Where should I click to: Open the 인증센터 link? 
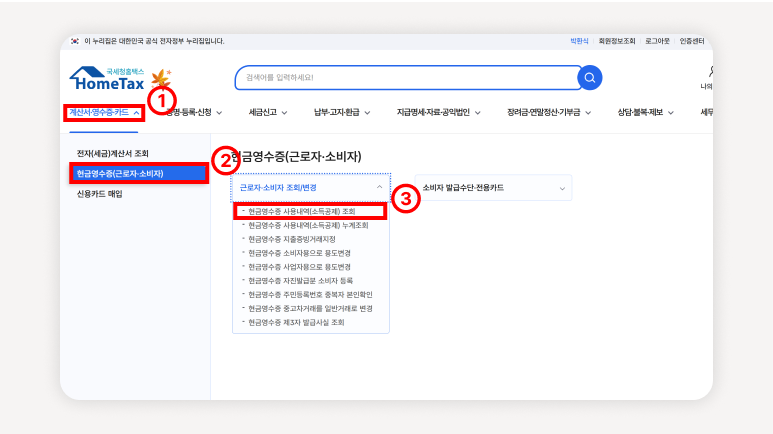pyautogui.click(x=692, y=41)
